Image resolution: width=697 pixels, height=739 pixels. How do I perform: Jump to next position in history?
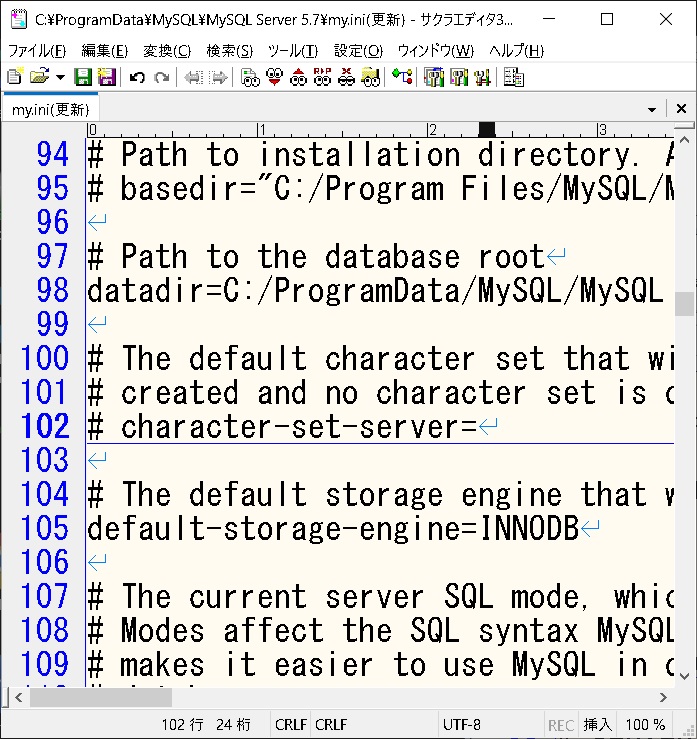[x=218, y=77]
